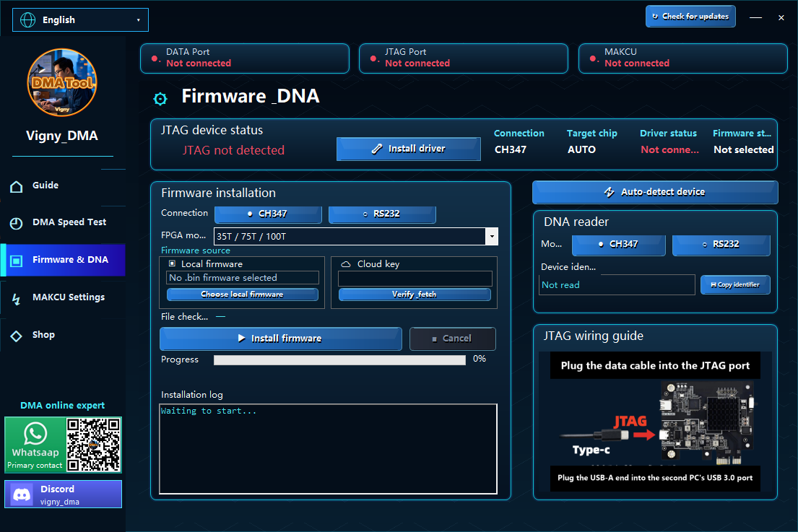Click Firmware status Not selected value

[x=744, y=149]
